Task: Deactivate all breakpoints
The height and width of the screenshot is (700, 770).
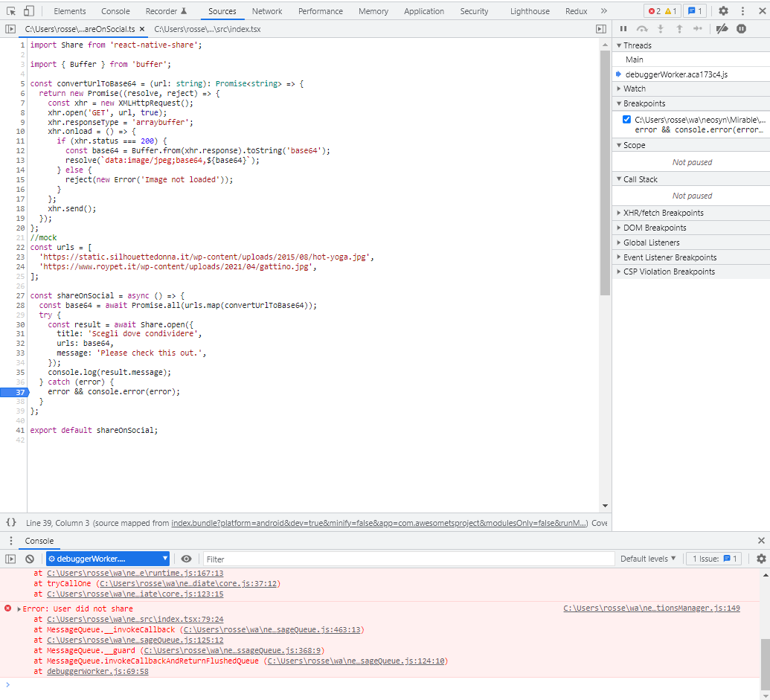Action: [x=722, y=29]
